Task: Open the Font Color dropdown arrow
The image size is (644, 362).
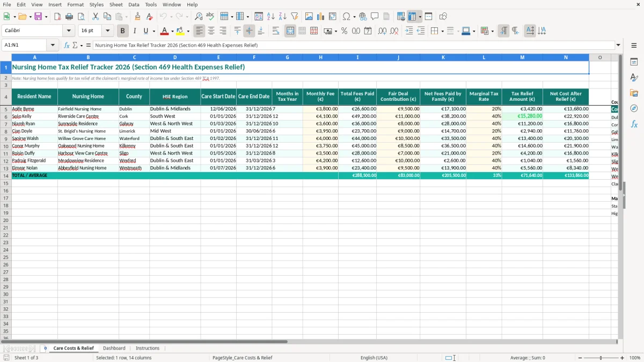Action: [172, 31]
